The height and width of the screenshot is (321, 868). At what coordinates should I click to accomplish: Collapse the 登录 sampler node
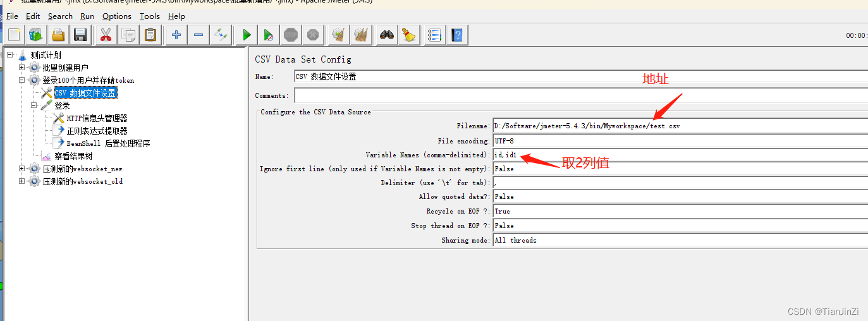pos(34,106)
